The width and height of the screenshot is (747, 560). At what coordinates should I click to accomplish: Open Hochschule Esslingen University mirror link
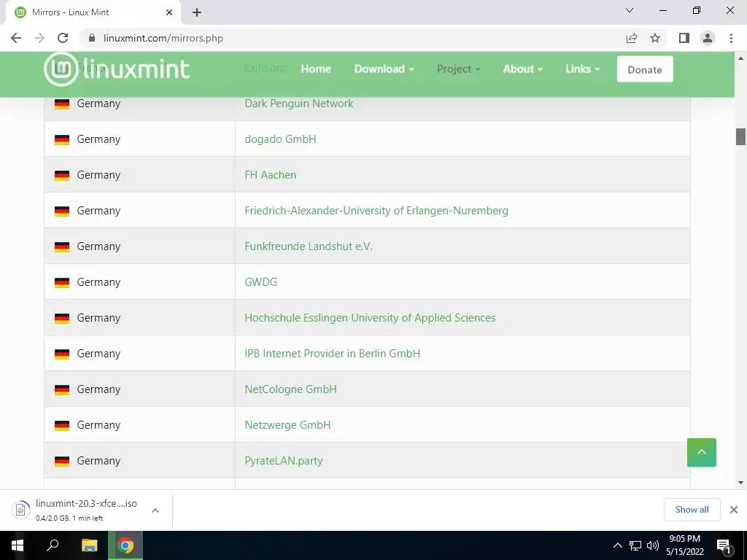point(370,318)
